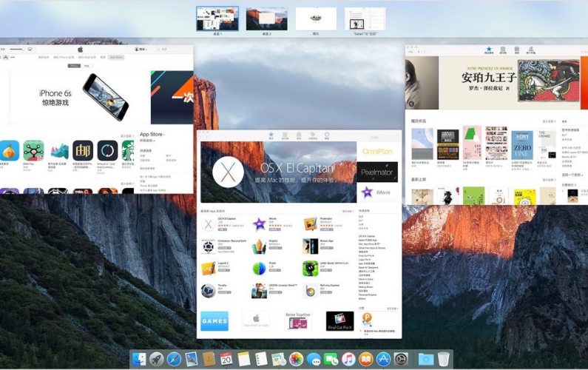Click search field in iTunes window
This screenshot has width=588, height=370.
click(174, 49)
